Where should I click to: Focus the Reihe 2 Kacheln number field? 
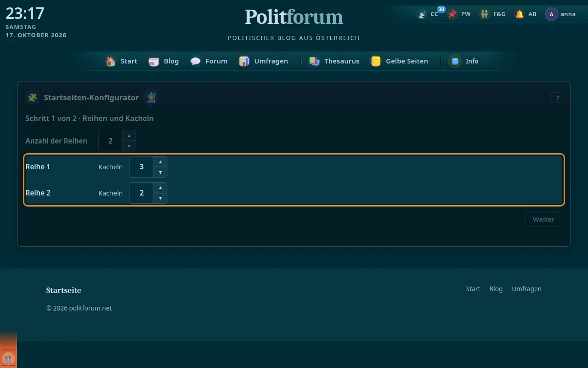(141, 193)
